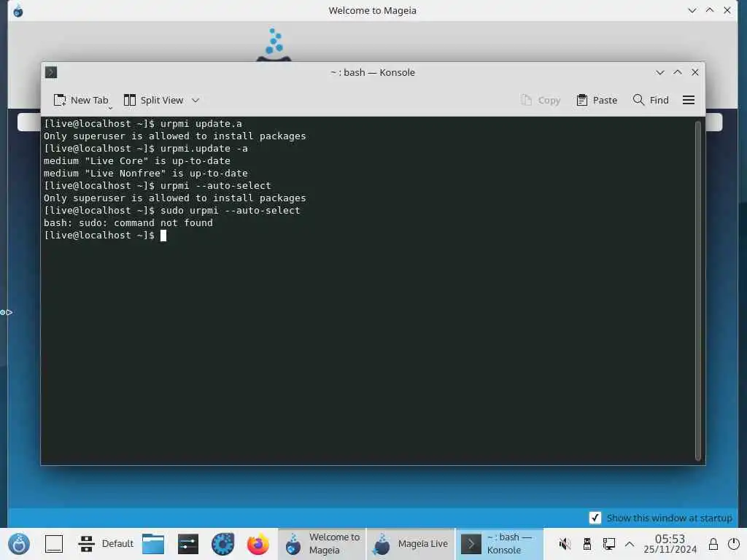This screenshot has width=747, height=560.
Task: Switch to Welcome to Mageia taskbar entry
Action: tap(322, 544)
